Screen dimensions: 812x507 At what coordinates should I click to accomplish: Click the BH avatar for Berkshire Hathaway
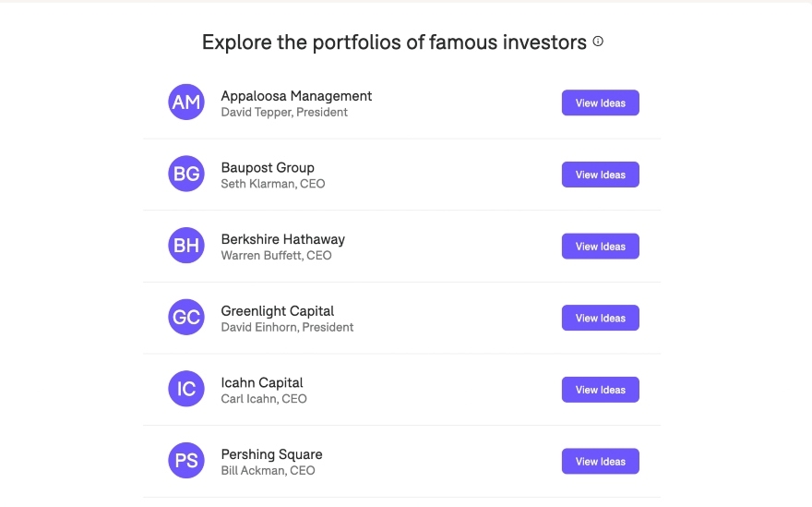(186, 246)
